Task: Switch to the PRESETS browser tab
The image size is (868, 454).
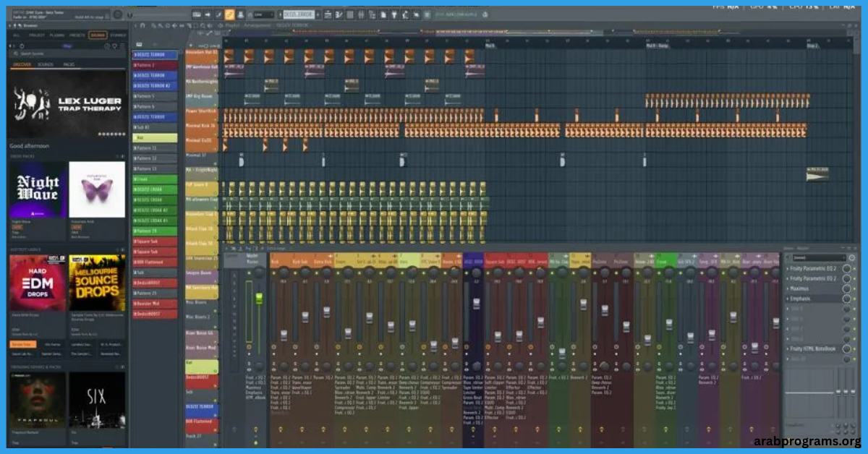Action: click(x=77, y=35)
